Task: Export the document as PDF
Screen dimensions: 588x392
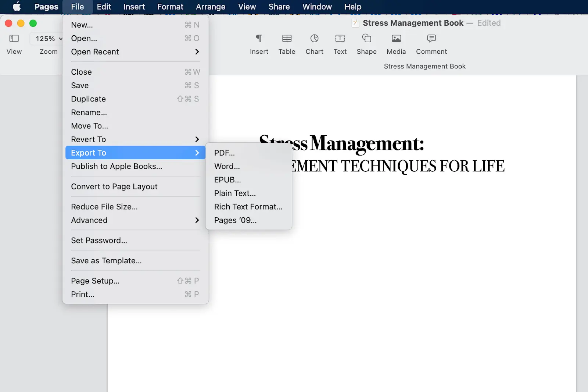Action: [x=225, y=153]
